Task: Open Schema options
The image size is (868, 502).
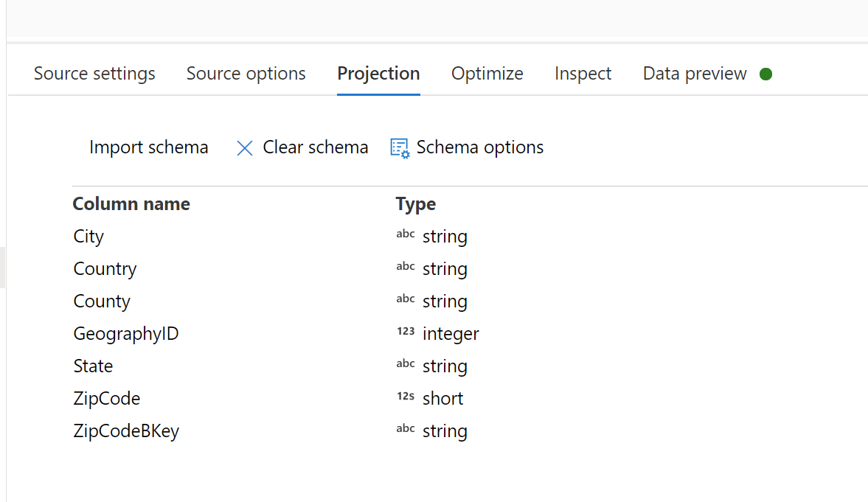Action: pyautogui.click(x=479, y=147)
